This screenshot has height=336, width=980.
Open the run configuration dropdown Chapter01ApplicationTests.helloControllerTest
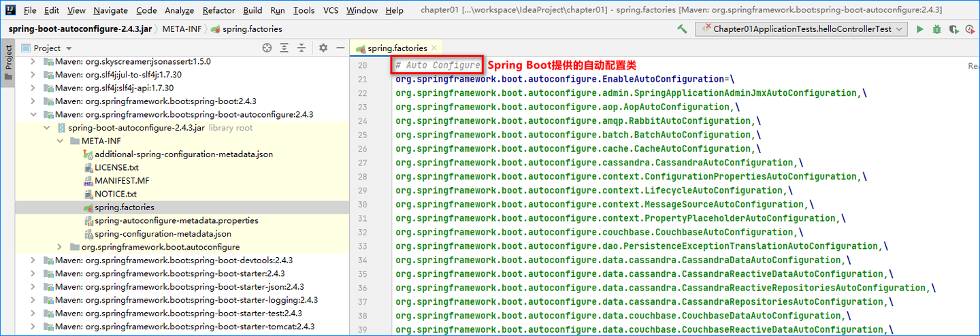tap(802, 29)
